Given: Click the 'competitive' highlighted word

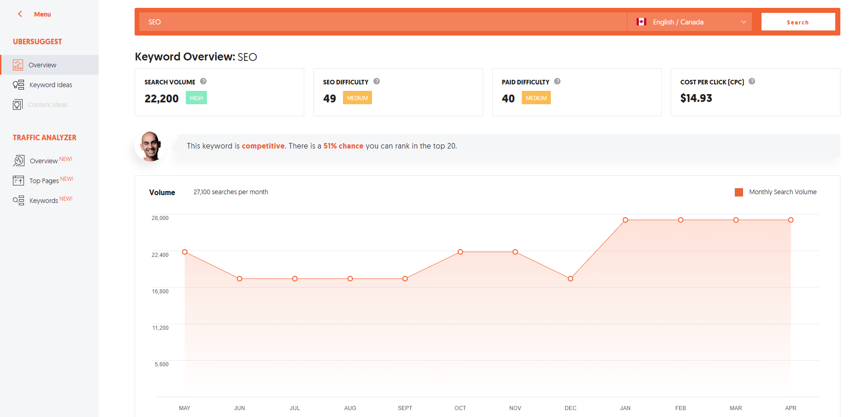Looking at the screenshot, I should coord(263,146).
